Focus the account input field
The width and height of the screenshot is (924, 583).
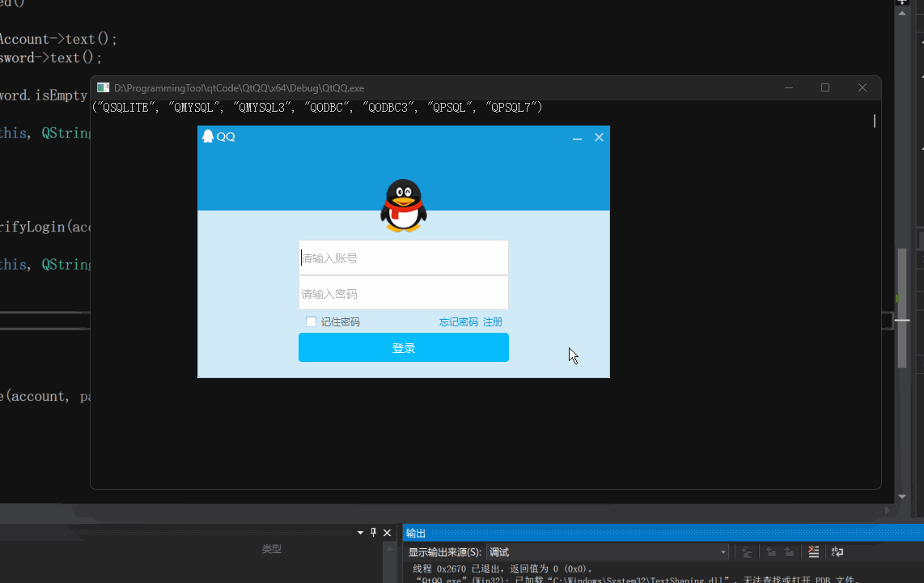(x=404, y=257)
